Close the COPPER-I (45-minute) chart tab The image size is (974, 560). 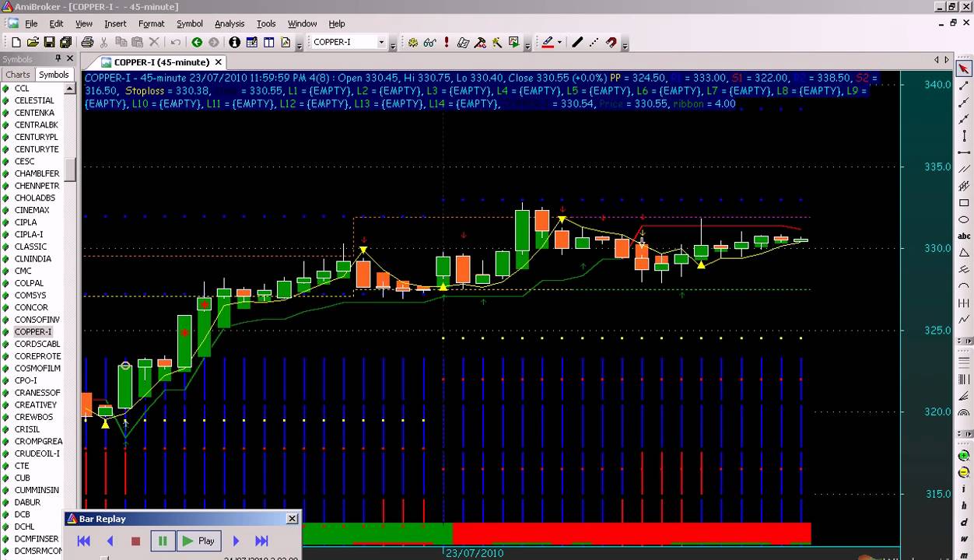219,62
